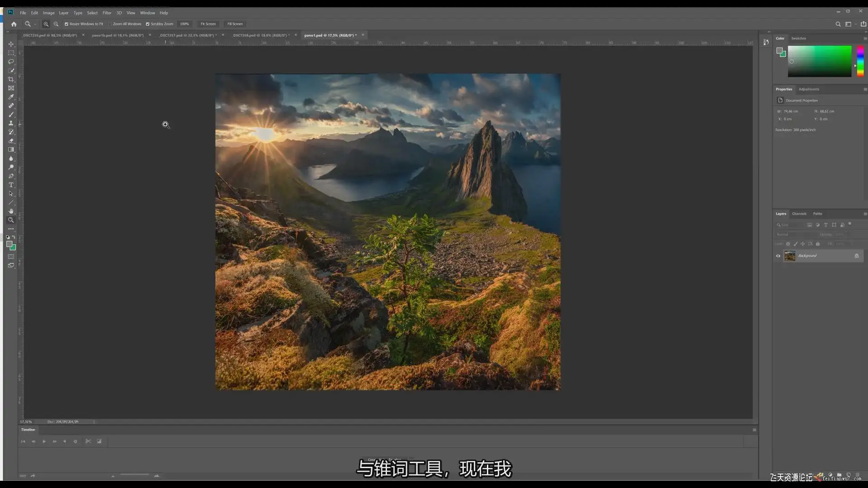Image resolution: width=868 pixels, height=488 pixels.
Task: Select the Horizontal Type tool
Action: (11, 185)
